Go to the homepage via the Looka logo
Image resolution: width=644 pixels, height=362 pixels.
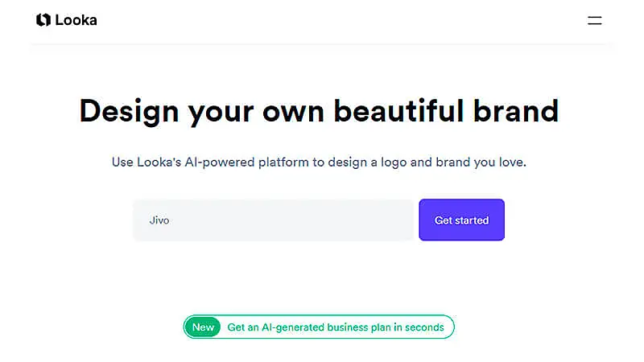coord(66,20)
